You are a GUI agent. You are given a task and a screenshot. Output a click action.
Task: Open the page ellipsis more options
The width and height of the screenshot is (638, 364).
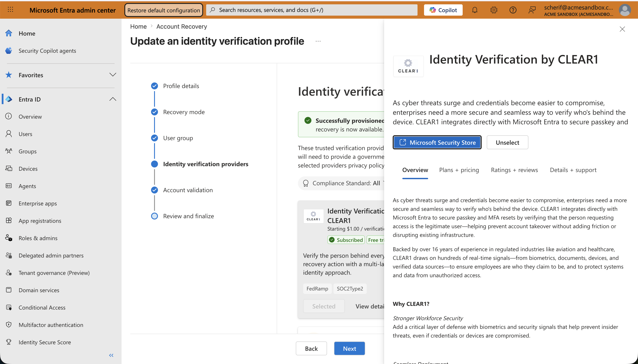coord(318,41)
